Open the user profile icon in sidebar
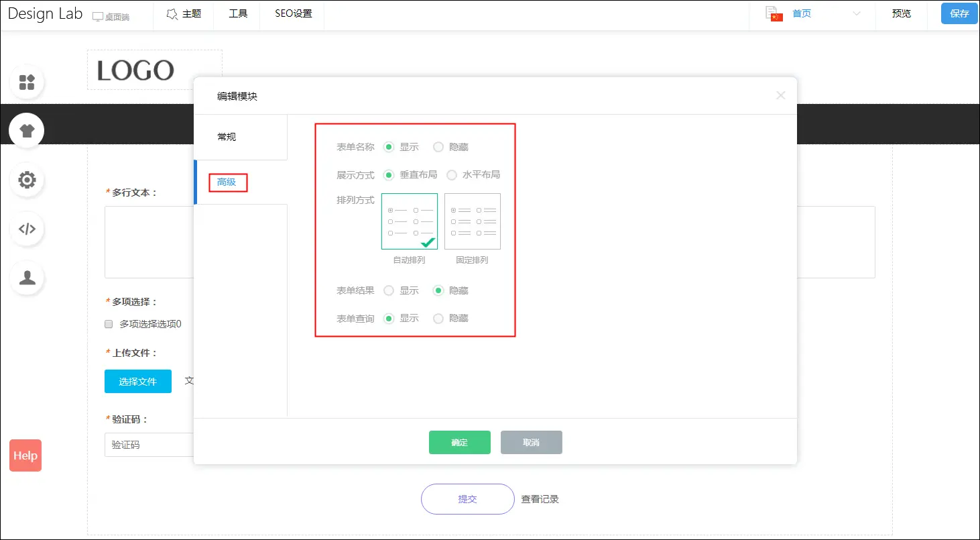Image resolution: width=980 pixels, height=540 pixels. (x=27, y=278)
